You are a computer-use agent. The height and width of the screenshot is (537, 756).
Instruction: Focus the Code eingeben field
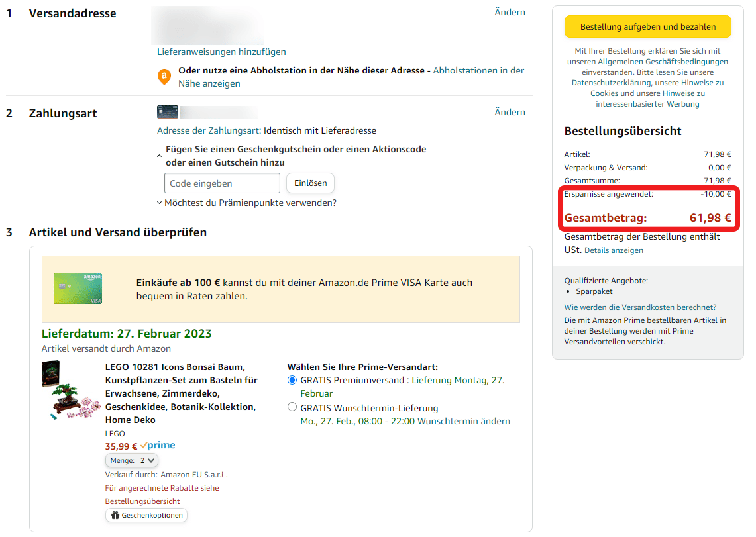pyautogui.click(x=222, y=183)
